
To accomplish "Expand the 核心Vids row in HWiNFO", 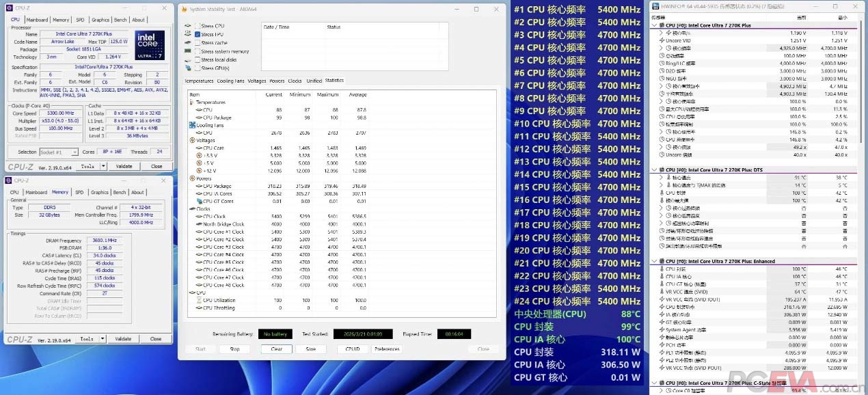I will click(x=661, y=33).
